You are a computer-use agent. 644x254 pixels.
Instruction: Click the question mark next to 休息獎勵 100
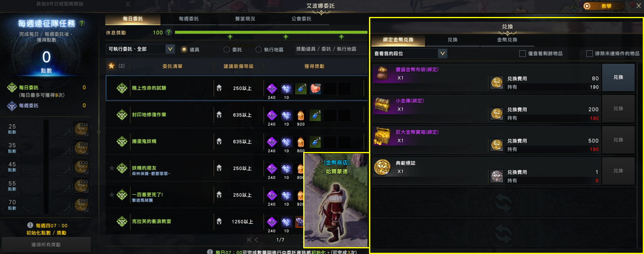click(x=169, y=33)
